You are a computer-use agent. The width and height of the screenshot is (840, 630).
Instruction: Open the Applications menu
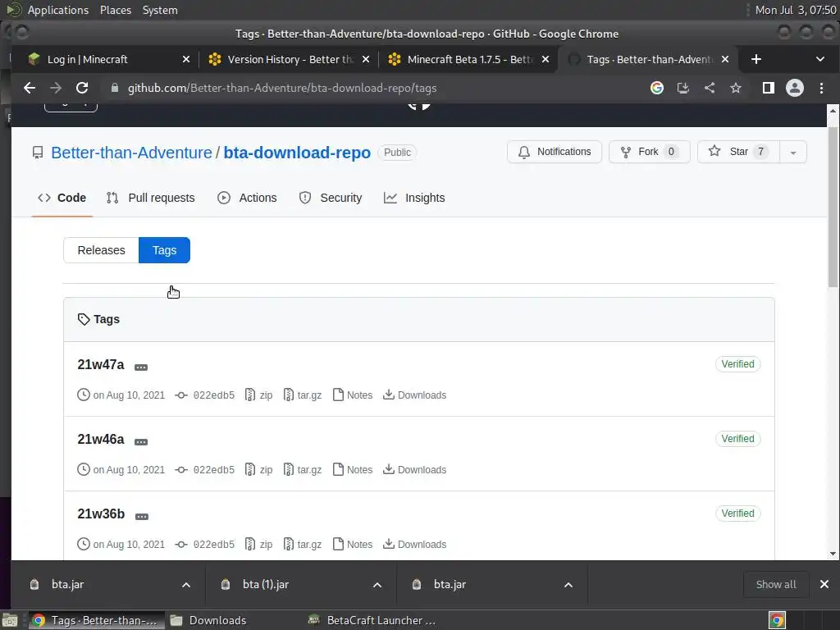[x=58, y=10]
